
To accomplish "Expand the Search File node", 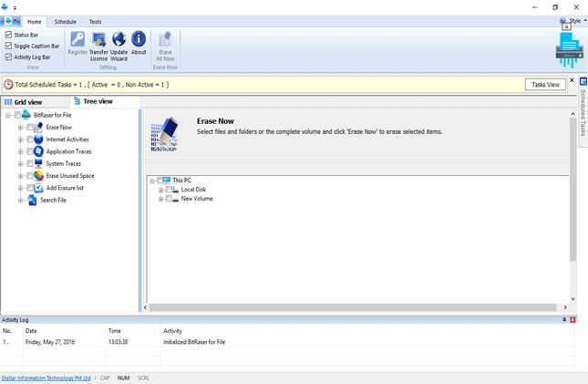I will tap(21, 201).
